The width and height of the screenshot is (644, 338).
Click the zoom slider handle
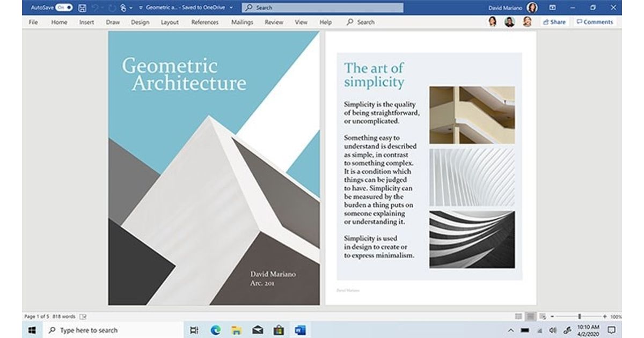580,317
